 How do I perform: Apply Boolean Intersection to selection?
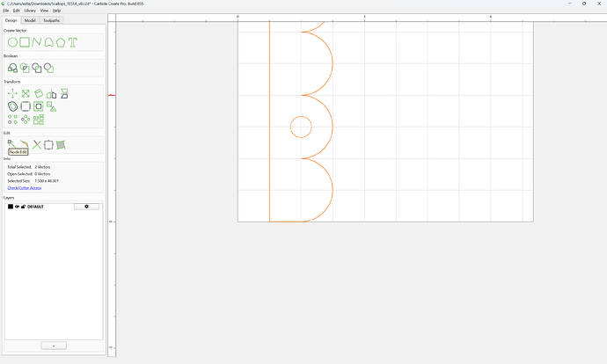pyautogui.click(x=25, y=68)
